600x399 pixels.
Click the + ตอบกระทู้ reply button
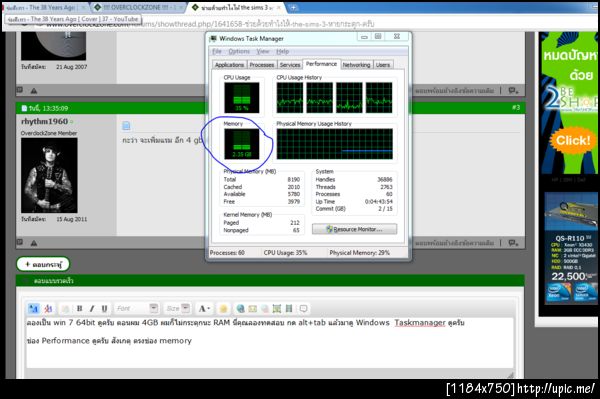(43, 264)
